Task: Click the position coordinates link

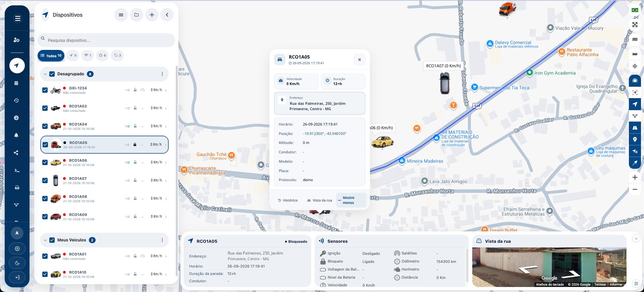Action: pyautogui.click(x=324, y=134)
